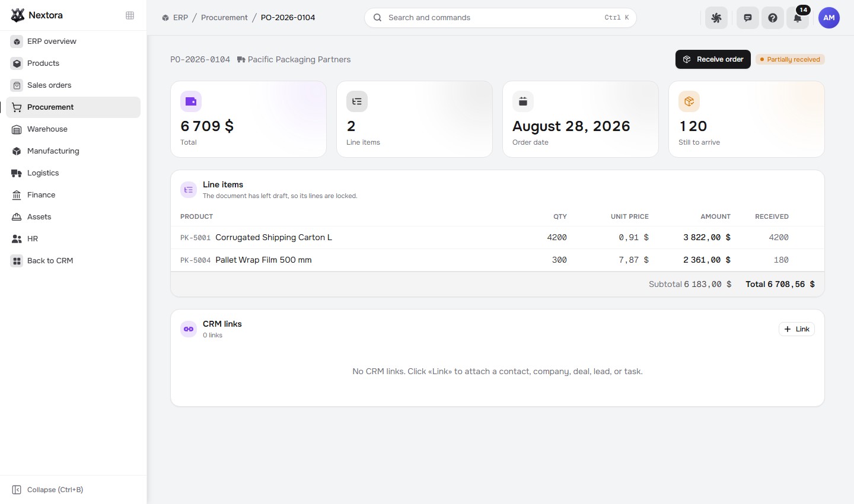Open the chat messages icon
The width and height of the screenshot is (854, 504).
pyautogui.click(x=748, y=18)
